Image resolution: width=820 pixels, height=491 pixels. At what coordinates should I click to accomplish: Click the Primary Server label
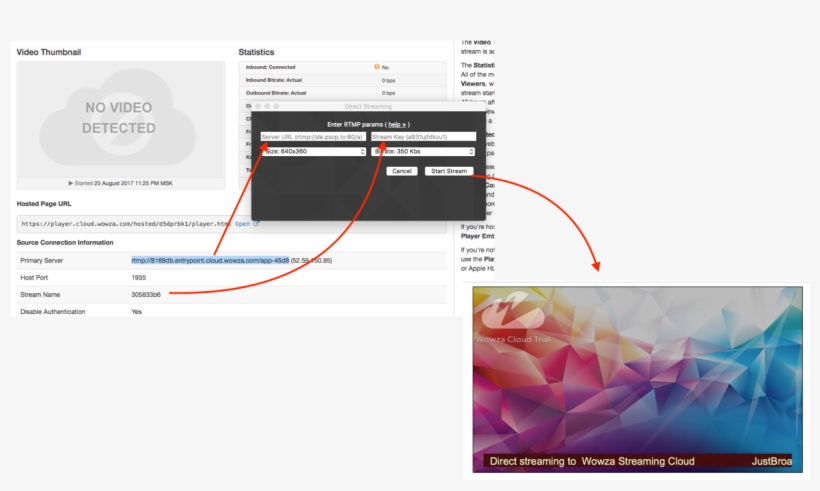pos(41,260)
